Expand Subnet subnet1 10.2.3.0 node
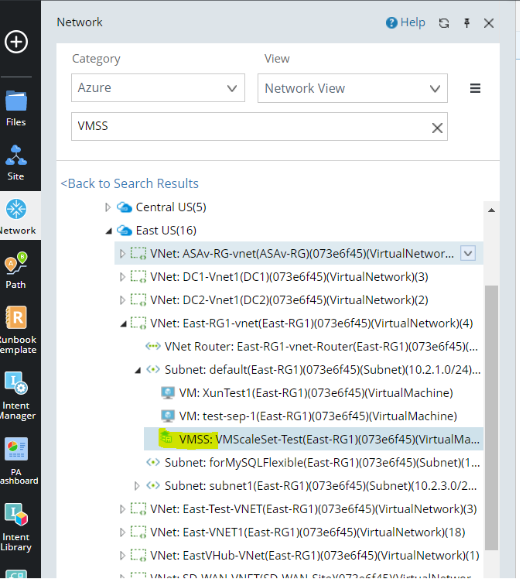520x580 pixels. [x=137, y=486]
